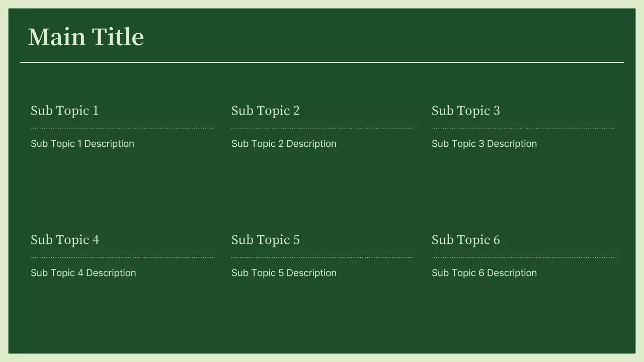Select the dotted divider under Sub Topic 6
644x362 pixels.
click(x=523, y=257)
